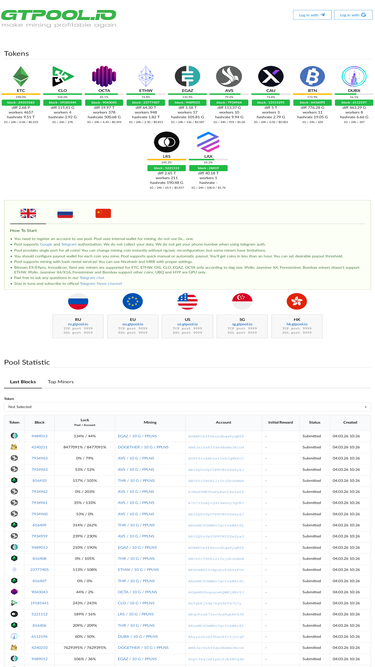Click the LAX luck progress bar
The height and width of the screenshot is (667, 375).
click(208, 160)
